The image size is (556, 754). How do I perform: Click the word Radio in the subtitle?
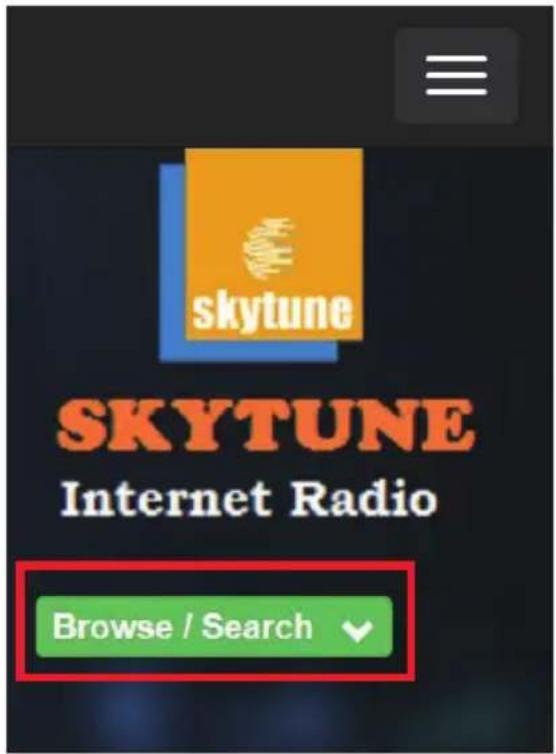tap(364, 498)
